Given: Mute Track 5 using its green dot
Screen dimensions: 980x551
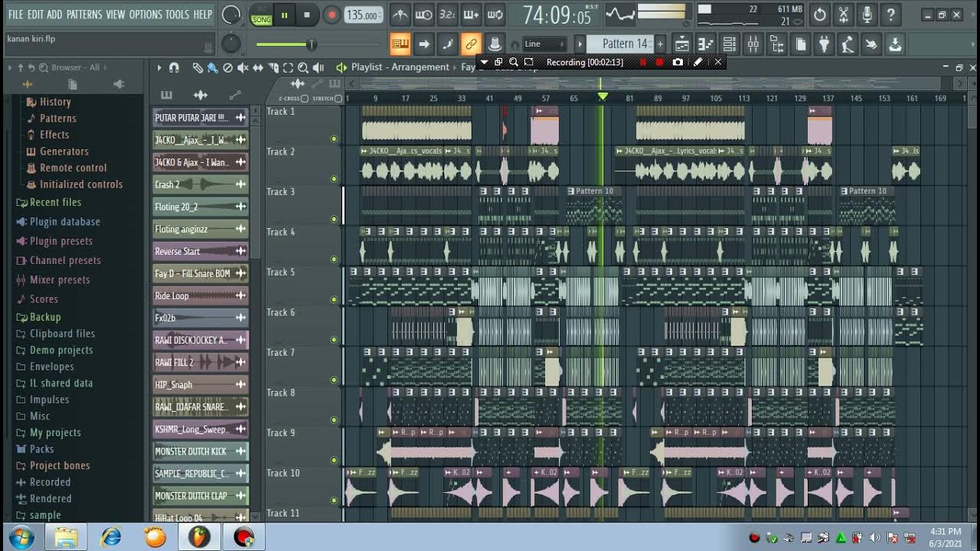Looking at the screenshot, I should [334, 299].
